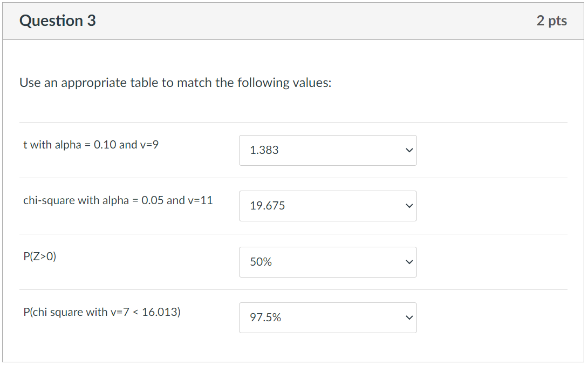Select the value 50% text
This screenshot has width=588, height=365.
point(259,262)
